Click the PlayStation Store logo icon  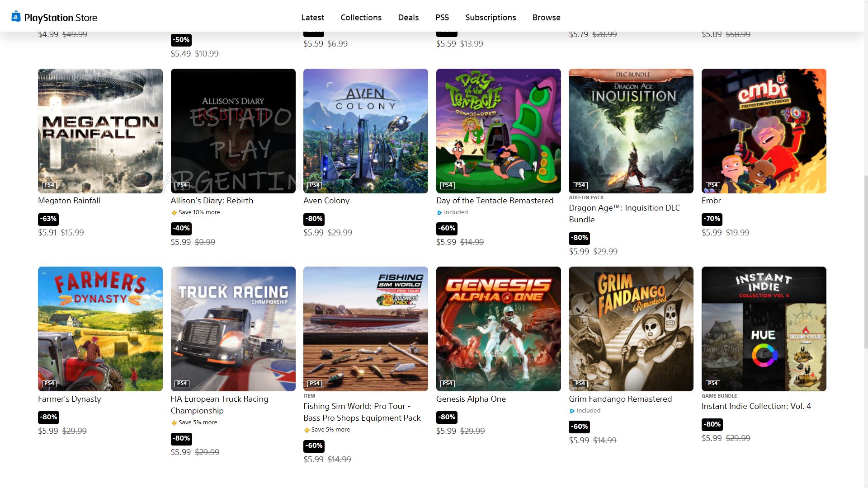tap(16, 16)
